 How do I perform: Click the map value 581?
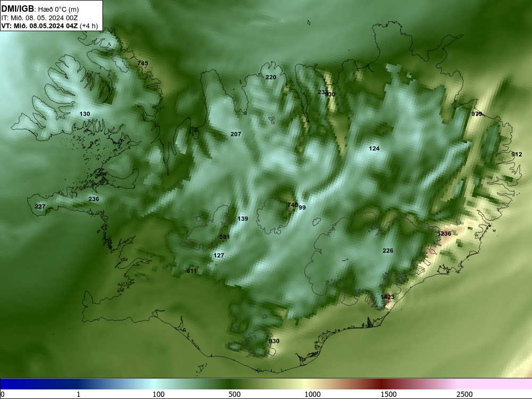[225, 237]
